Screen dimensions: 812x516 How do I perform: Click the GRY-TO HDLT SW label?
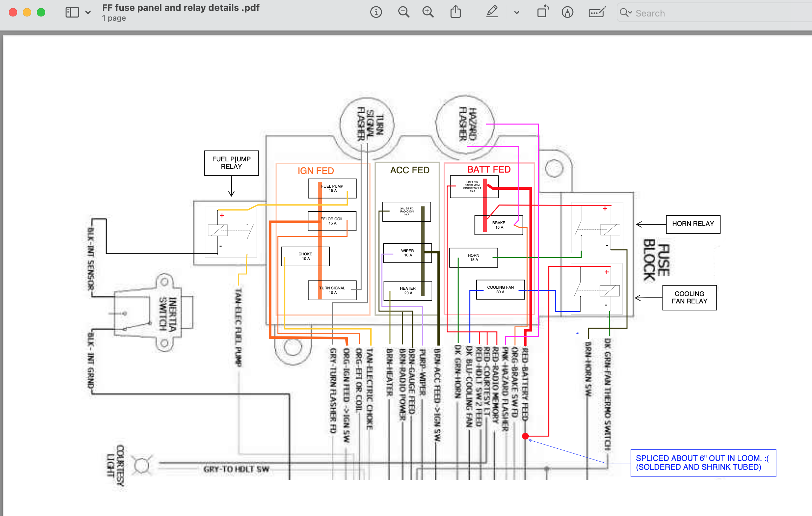point(236,469)
